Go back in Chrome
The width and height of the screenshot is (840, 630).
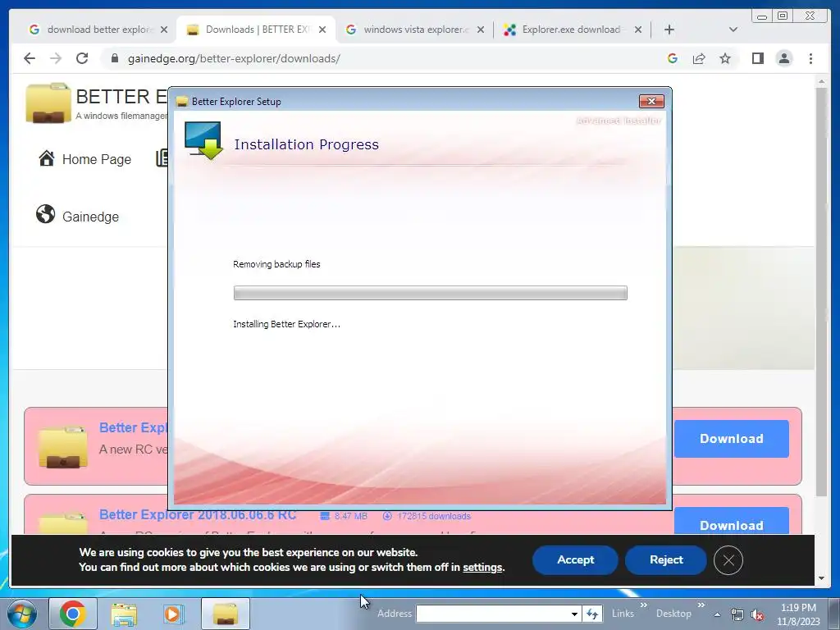(30, 58)
